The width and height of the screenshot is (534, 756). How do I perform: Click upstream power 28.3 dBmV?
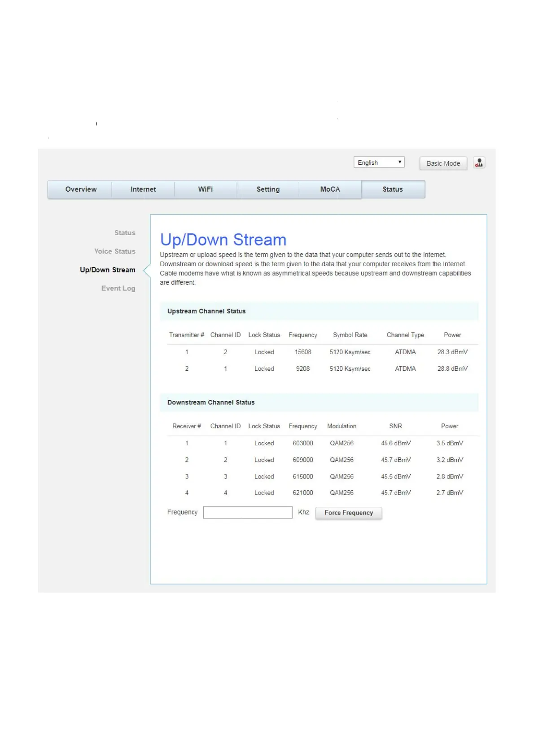point(452,352)
